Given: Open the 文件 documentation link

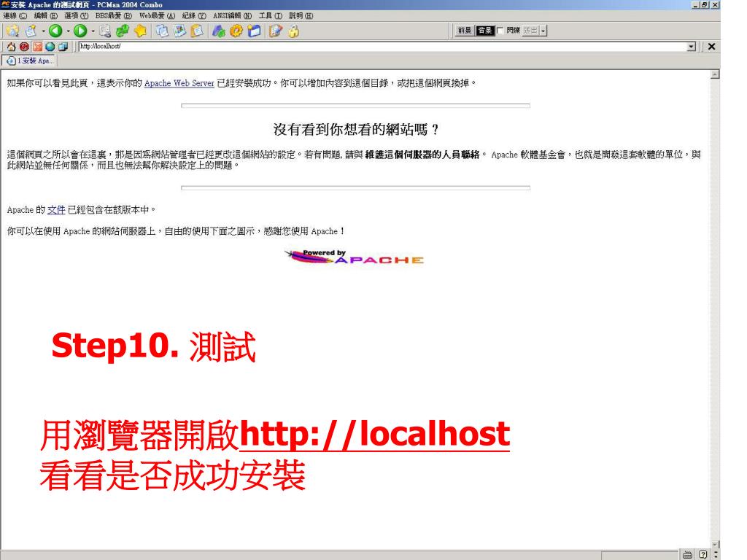Looking at the screenshot, I should [56, 210].
